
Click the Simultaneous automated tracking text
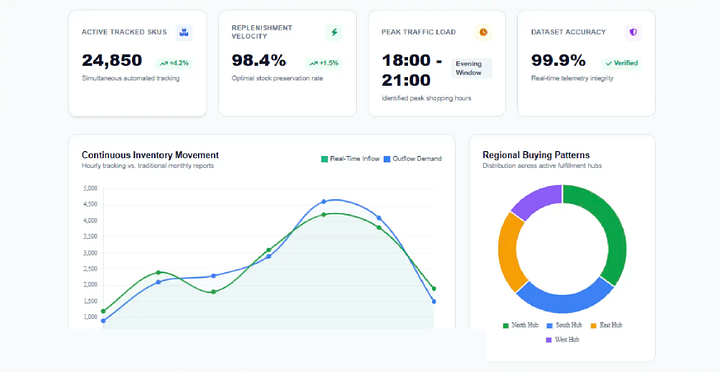coord(131,79)
